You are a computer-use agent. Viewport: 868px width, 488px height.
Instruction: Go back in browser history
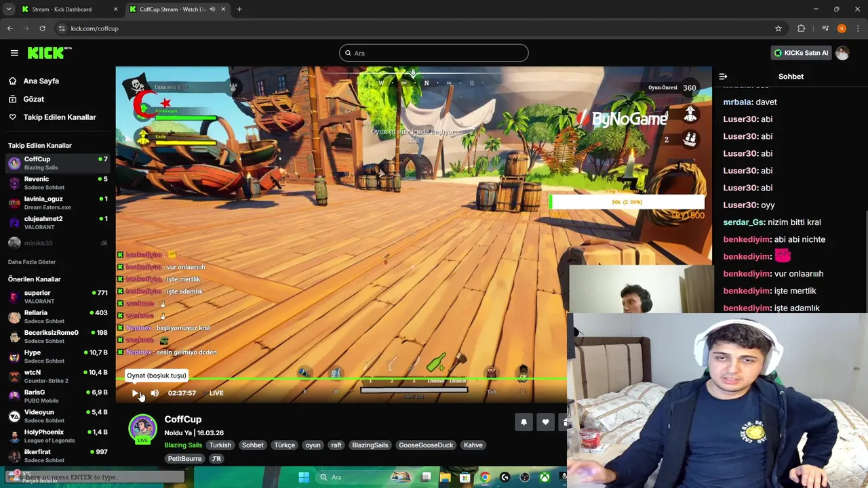(9, 28)
